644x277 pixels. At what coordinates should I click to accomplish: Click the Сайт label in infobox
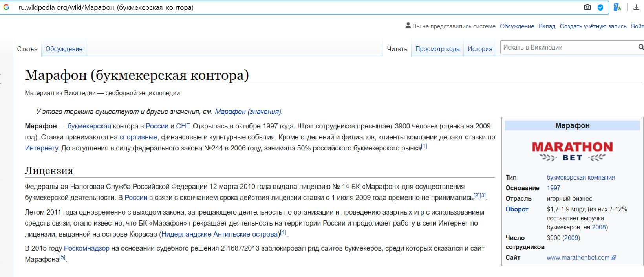[513, 257]
